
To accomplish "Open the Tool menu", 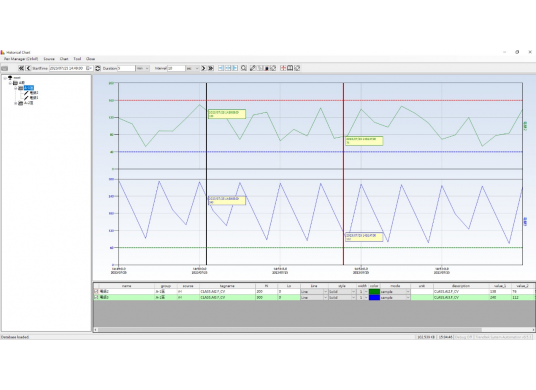I will (x=77, y=59).
